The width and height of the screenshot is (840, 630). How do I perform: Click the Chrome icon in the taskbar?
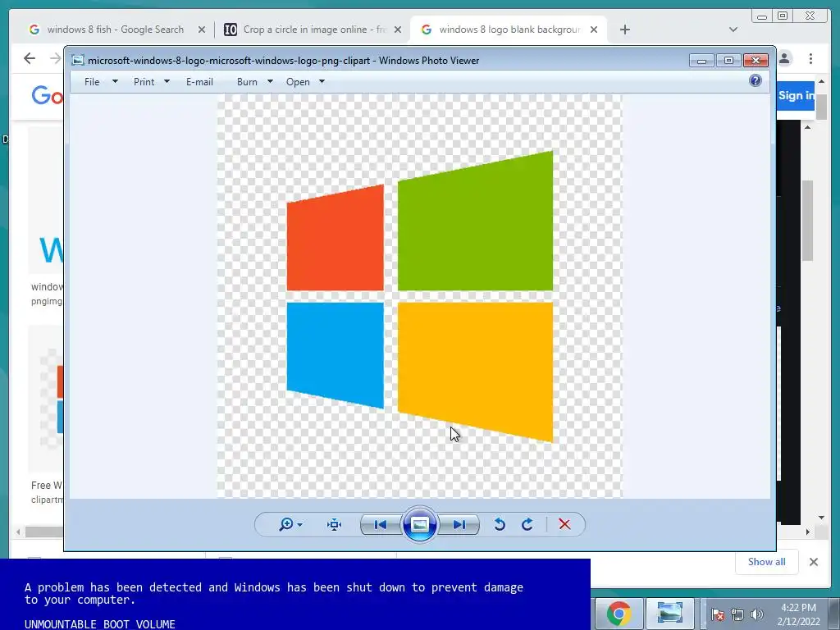tap(619, 614)
